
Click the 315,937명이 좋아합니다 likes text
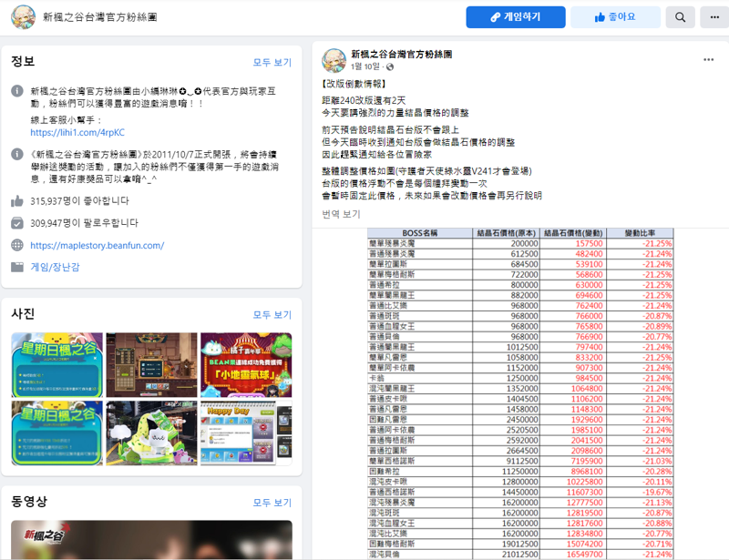pos(79,200)
